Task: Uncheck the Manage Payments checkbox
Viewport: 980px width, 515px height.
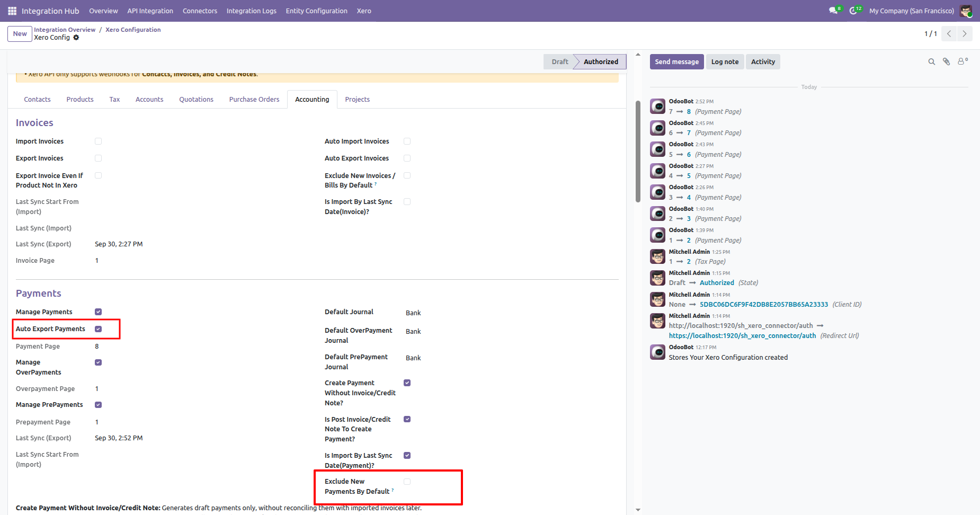Action: coord(98,312)
